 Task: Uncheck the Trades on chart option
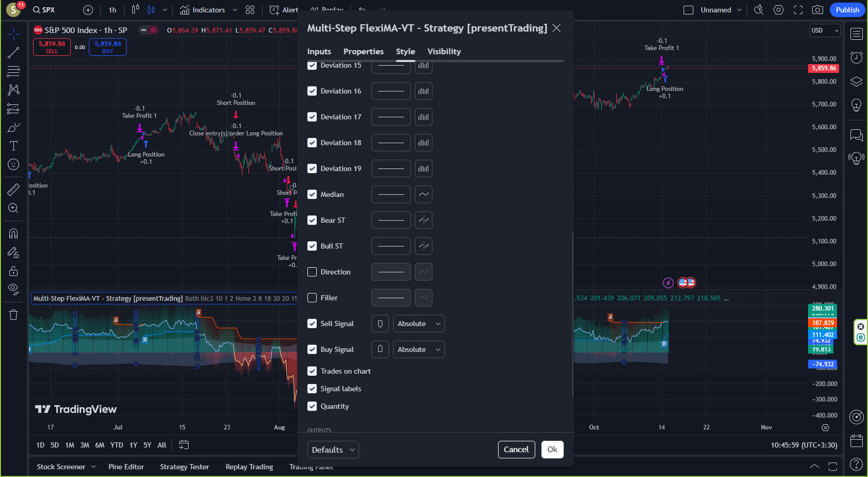tap(312, 371)
